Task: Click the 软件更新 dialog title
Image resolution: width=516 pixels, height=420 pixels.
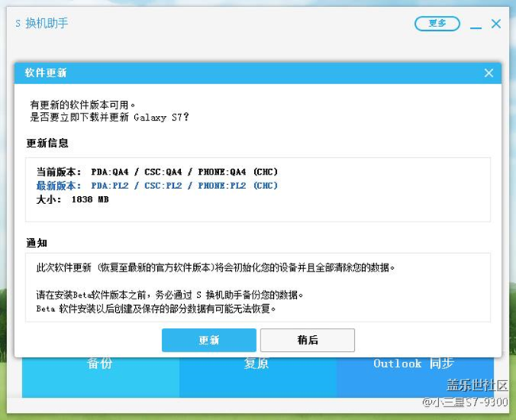Action: [46, 73]
